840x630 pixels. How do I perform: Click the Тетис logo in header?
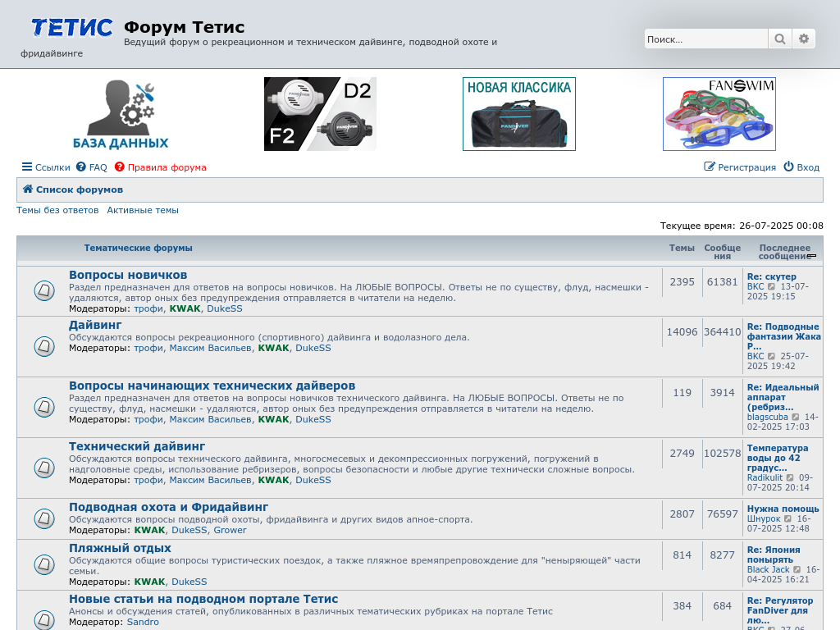tap(71, 28)
